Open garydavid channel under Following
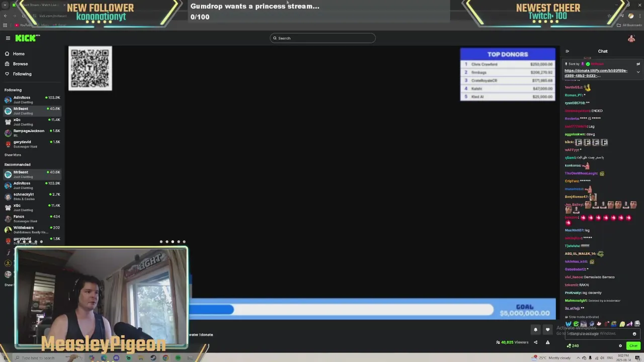The height and width of the screenshot is (362, 644). tap(32, 144)
